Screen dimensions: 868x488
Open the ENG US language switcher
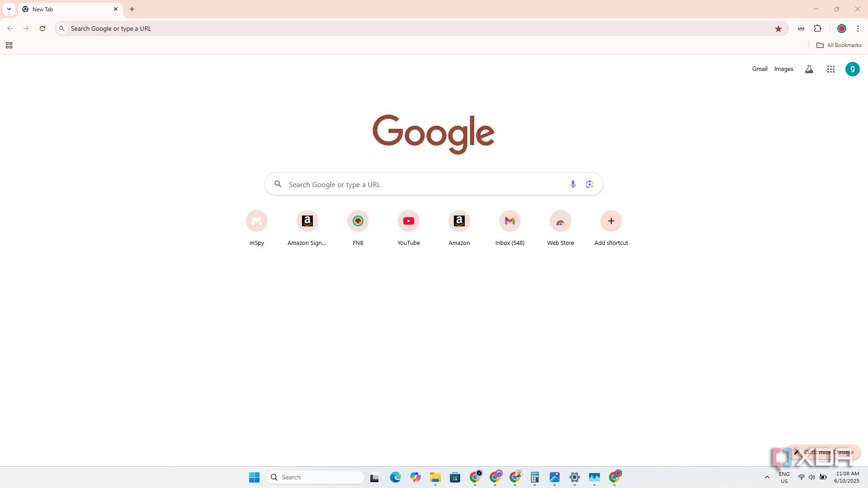tap(784, 477)
